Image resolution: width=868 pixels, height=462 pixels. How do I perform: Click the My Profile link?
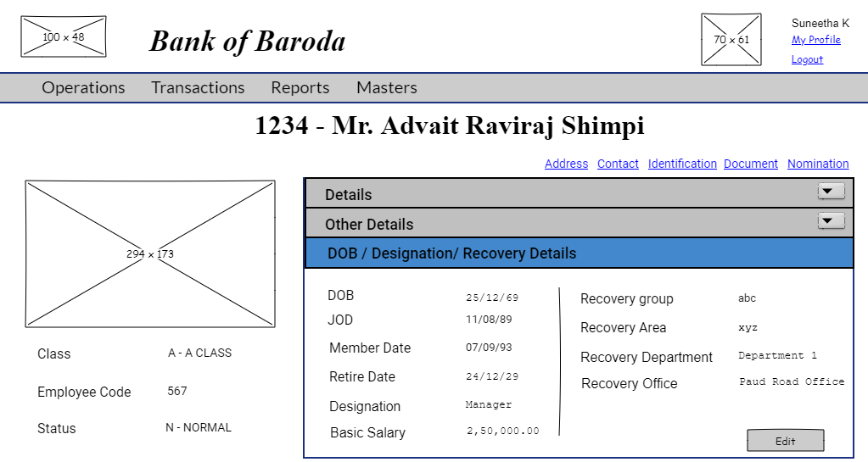click(x=816, y=40)
